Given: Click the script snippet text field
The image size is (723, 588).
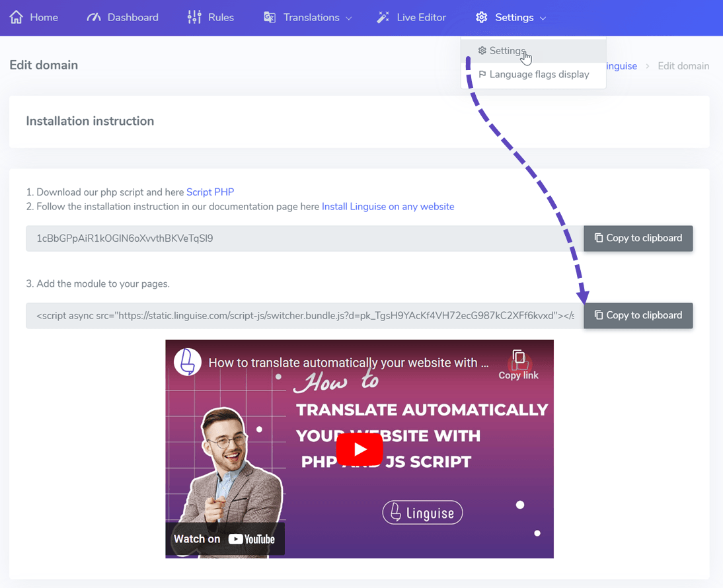Looking at the screenshot, I should (x=305, y=316).
